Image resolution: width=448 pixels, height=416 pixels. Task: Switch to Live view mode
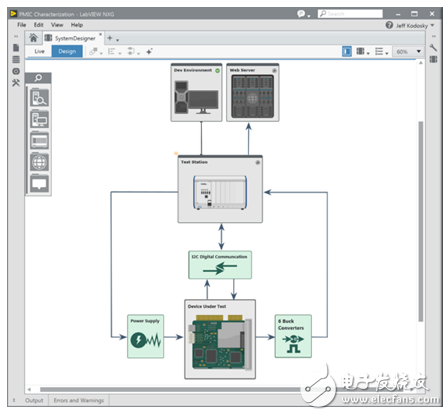(x=39, y=51)
